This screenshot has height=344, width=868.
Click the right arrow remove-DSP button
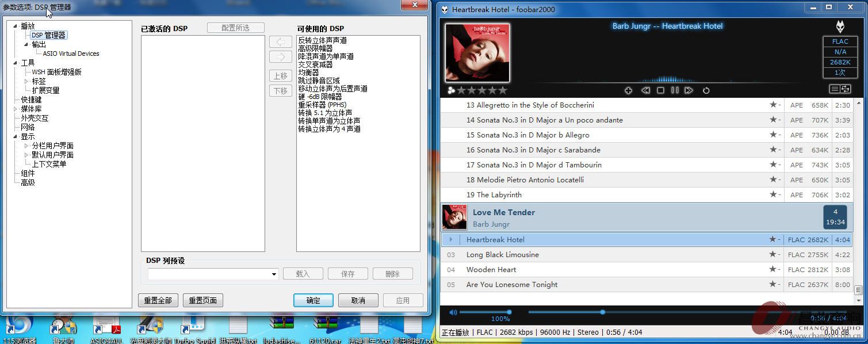click(281, 57)
